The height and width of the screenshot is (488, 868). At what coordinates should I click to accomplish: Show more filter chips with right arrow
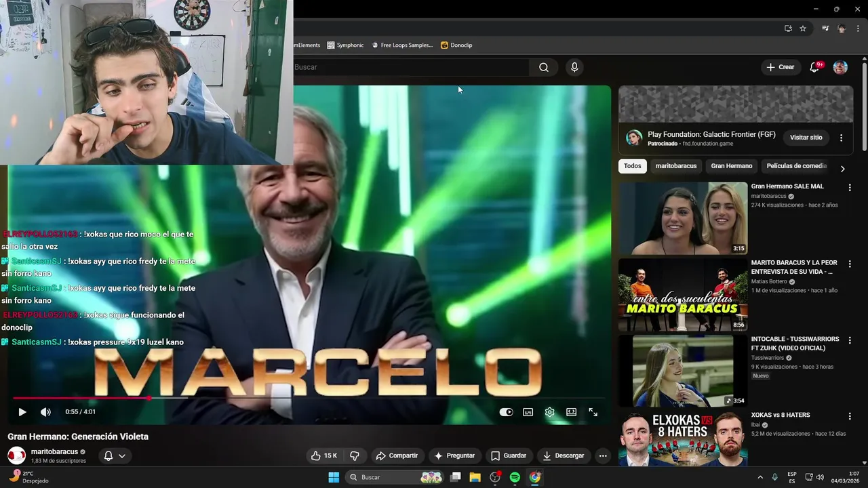coord(842,169)
